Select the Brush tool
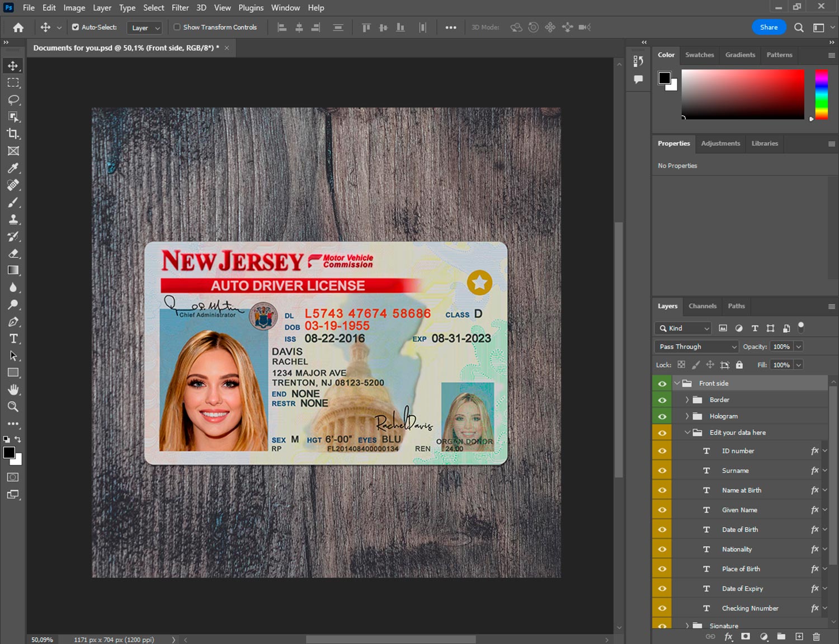 13,202
